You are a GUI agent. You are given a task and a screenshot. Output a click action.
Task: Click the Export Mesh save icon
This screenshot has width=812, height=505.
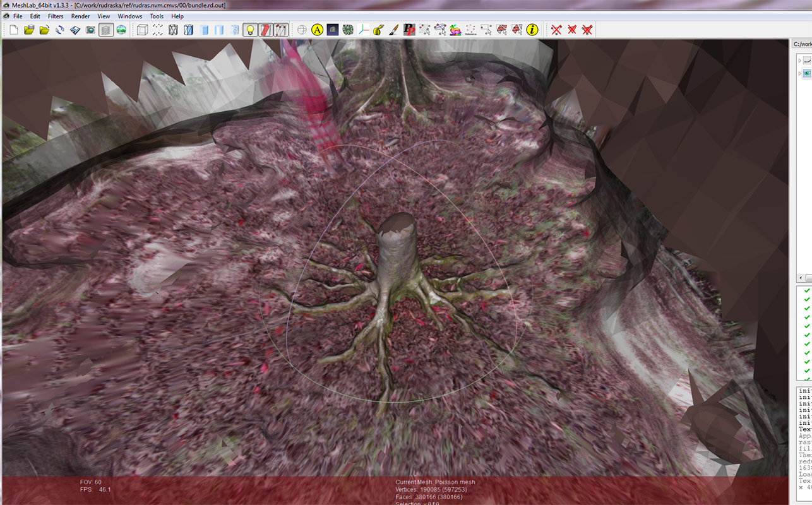point(75,30)
